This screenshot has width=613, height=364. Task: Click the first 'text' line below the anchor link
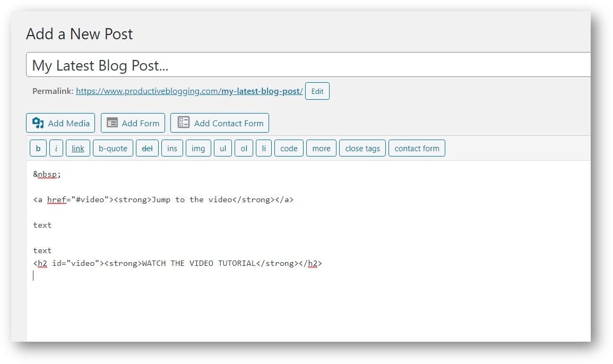coord(42,225)
